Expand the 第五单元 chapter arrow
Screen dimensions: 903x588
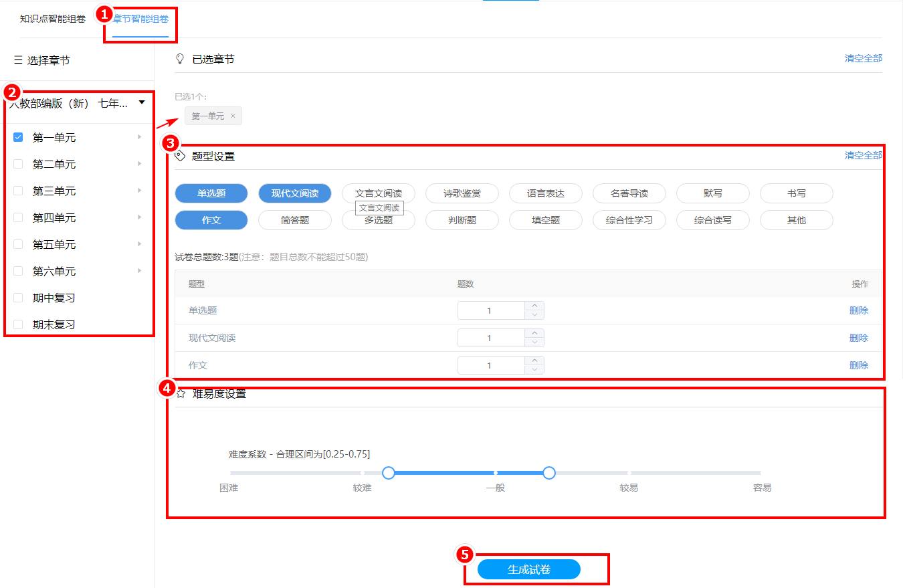[x=140, y=244]
